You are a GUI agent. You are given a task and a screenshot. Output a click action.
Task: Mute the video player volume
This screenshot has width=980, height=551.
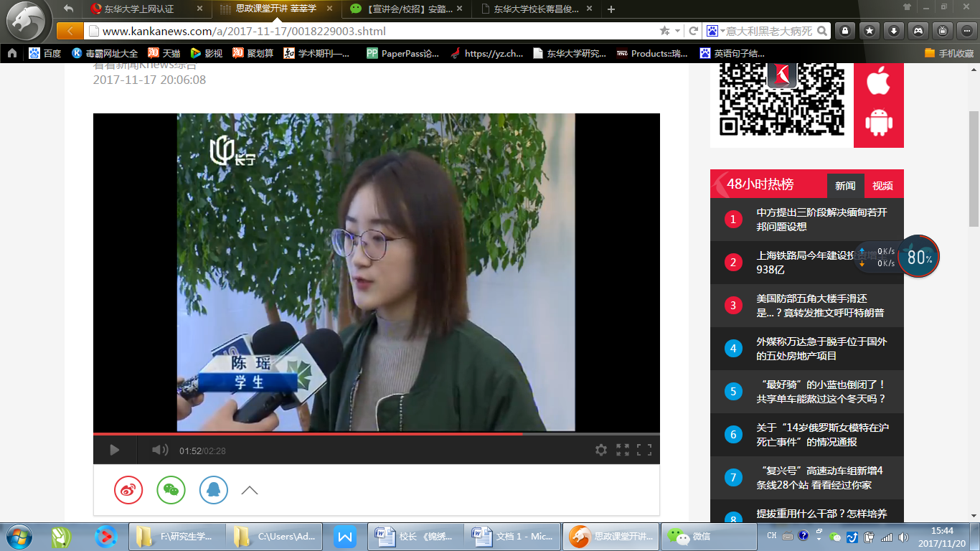159,450
